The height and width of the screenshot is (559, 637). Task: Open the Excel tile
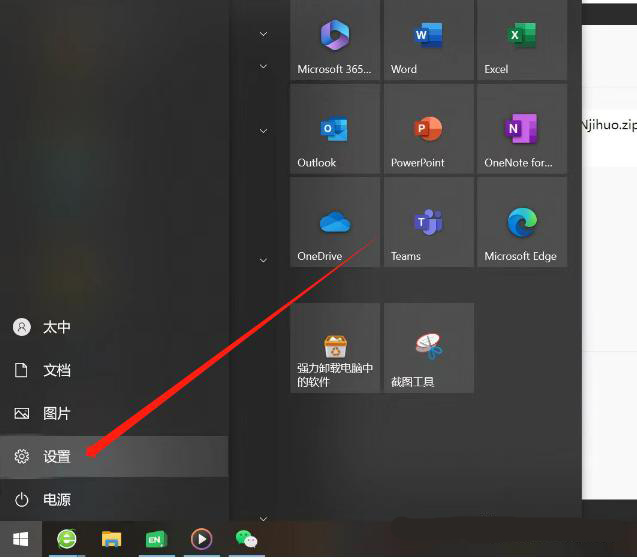pos(522,41)
